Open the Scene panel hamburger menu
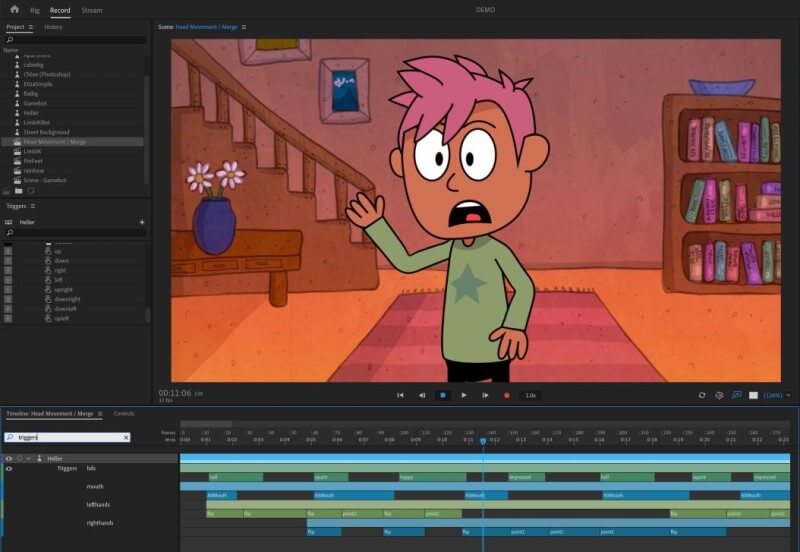 click(244, 27)
